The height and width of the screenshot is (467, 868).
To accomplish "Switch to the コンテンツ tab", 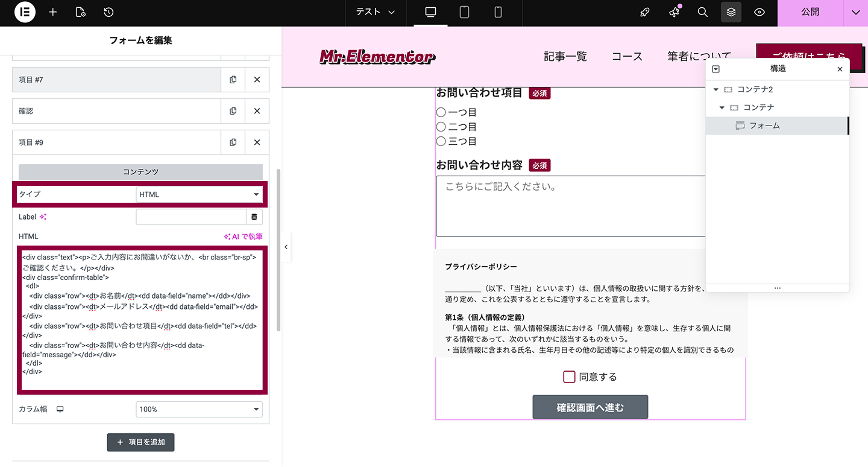I will click(x=140, y=172).
